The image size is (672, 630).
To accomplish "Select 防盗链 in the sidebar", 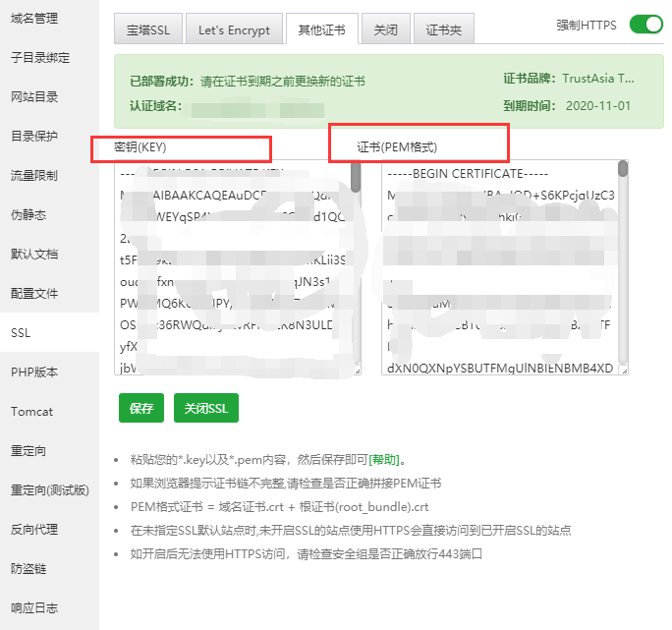I will tap(28, 568).
